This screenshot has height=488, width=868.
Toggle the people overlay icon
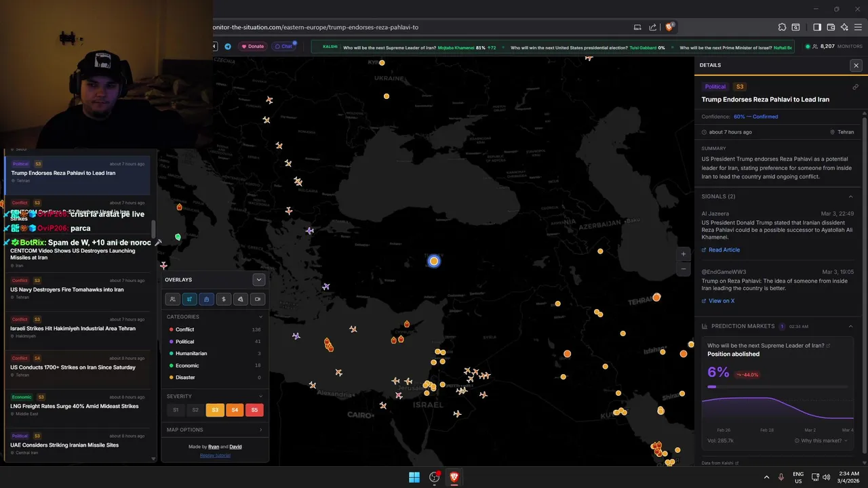click(x=172, y=299)
